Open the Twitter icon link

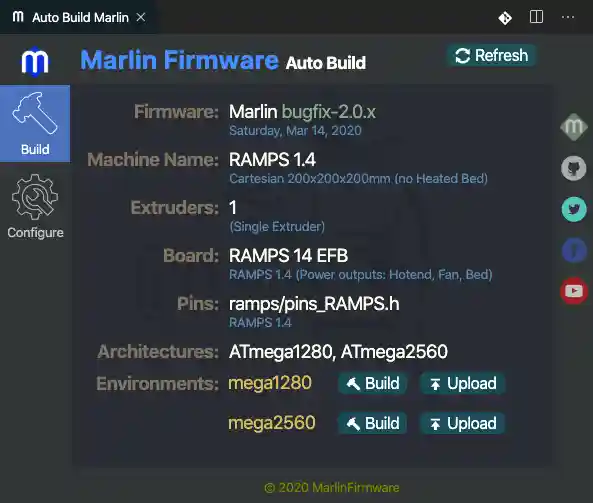[x=574, y=209]
